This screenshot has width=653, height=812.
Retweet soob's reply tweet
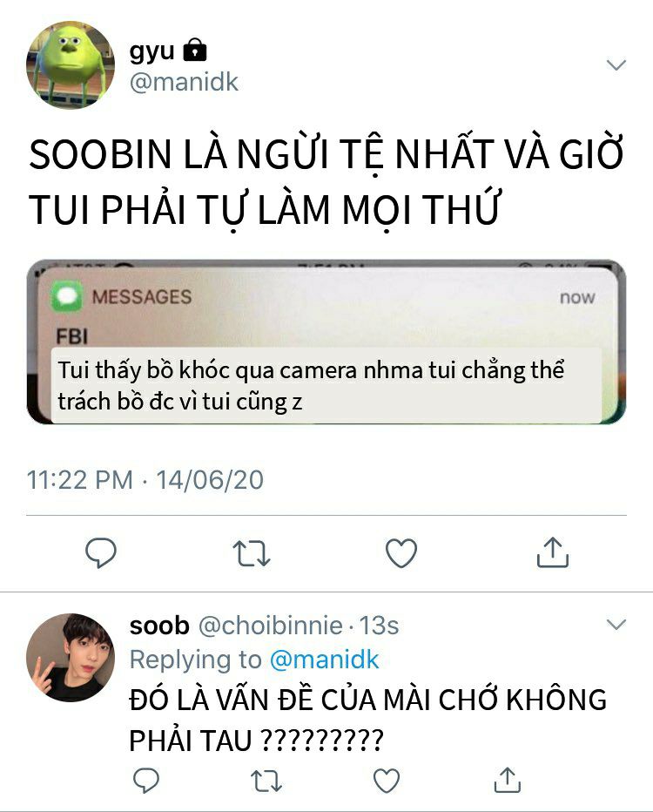(266, 781)
